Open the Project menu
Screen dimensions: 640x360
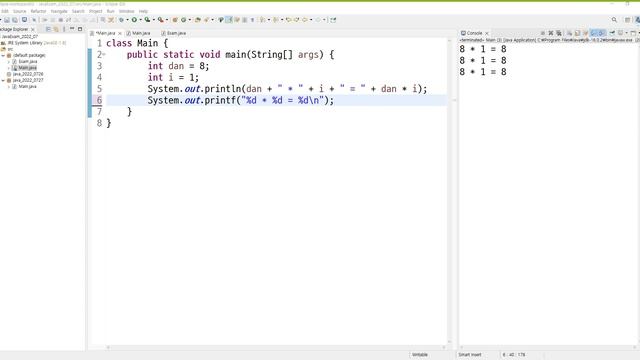click(x=96, y=11)
